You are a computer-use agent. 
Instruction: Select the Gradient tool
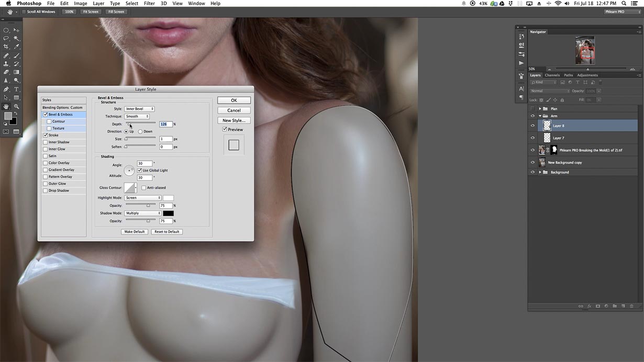(x=17, y=72)
